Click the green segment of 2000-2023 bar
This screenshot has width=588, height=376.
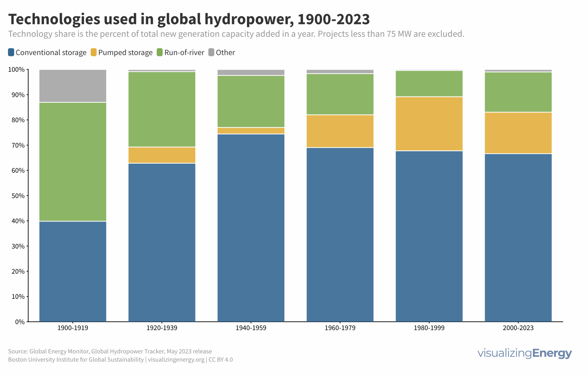click(x=518, y=92)
